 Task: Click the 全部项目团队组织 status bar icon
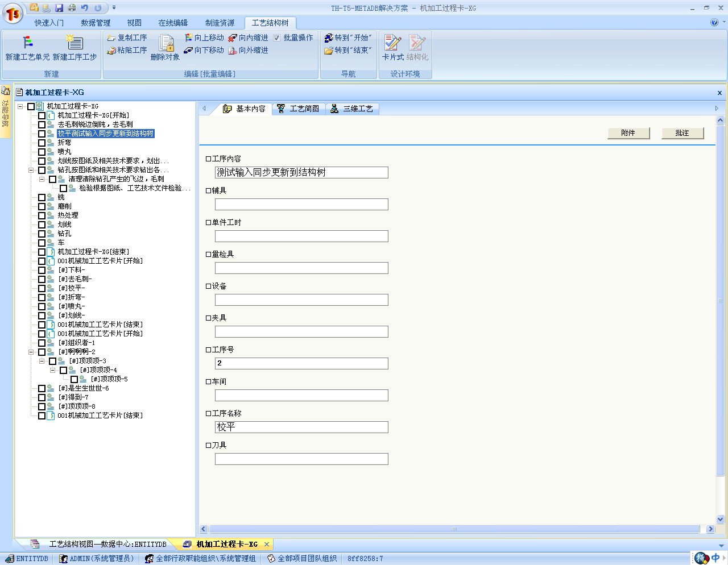pyautogui.click(x=271, y=559)
